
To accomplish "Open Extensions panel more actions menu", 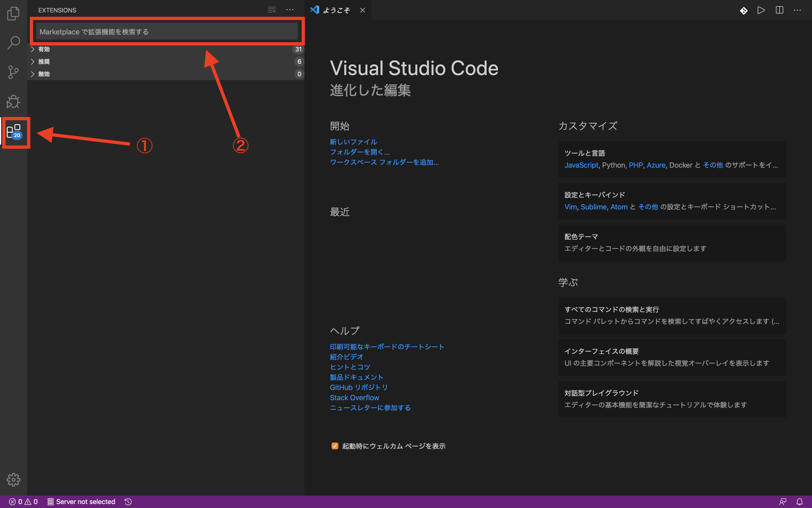I will pos(290,10).
